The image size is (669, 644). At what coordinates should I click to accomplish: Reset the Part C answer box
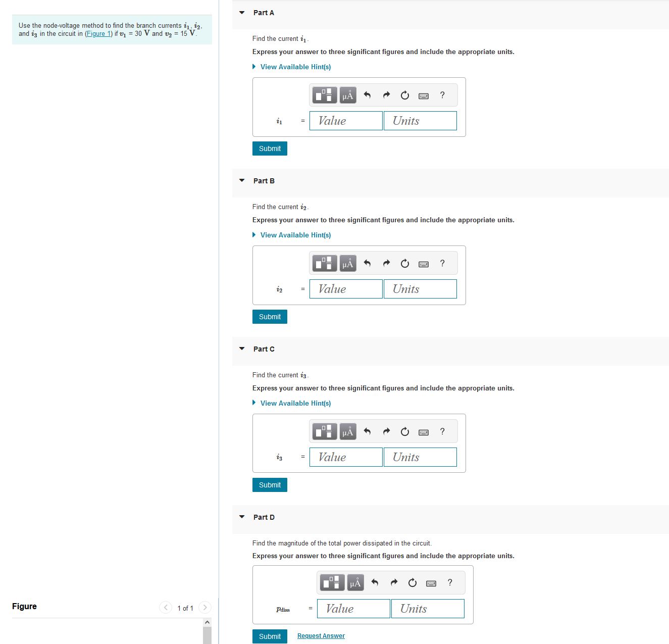click(x=404, y=431)
